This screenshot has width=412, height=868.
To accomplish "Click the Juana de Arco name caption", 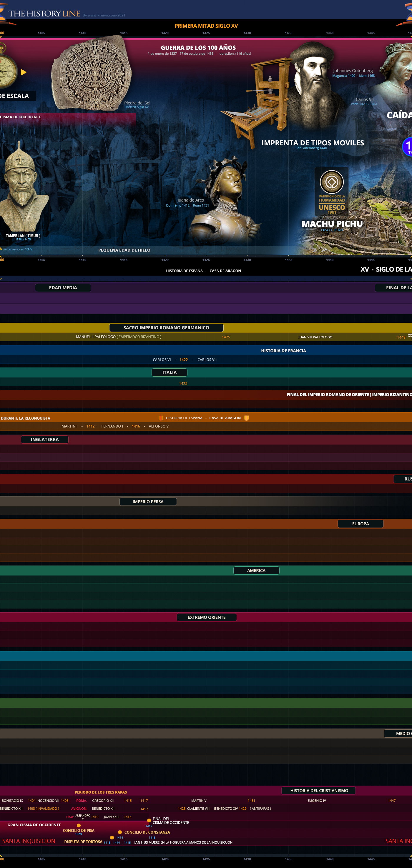I will [x=191, y=200].
